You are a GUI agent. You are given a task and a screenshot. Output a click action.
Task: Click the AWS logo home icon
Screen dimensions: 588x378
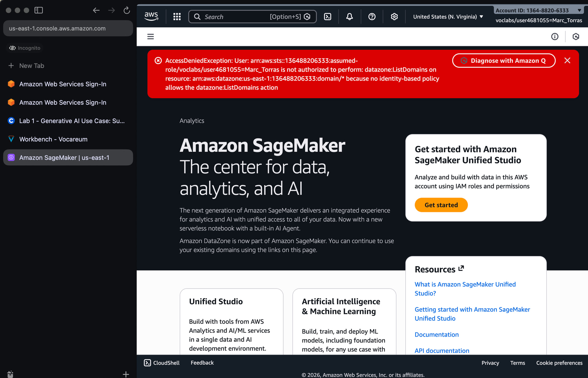(151, 16)
